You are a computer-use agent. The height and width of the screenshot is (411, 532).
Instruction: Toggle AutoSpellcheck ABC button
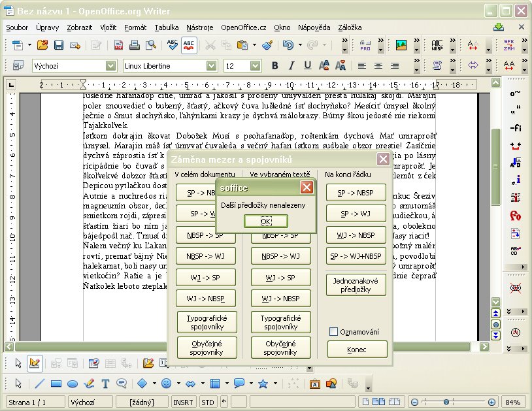click(x=189, y=45)
